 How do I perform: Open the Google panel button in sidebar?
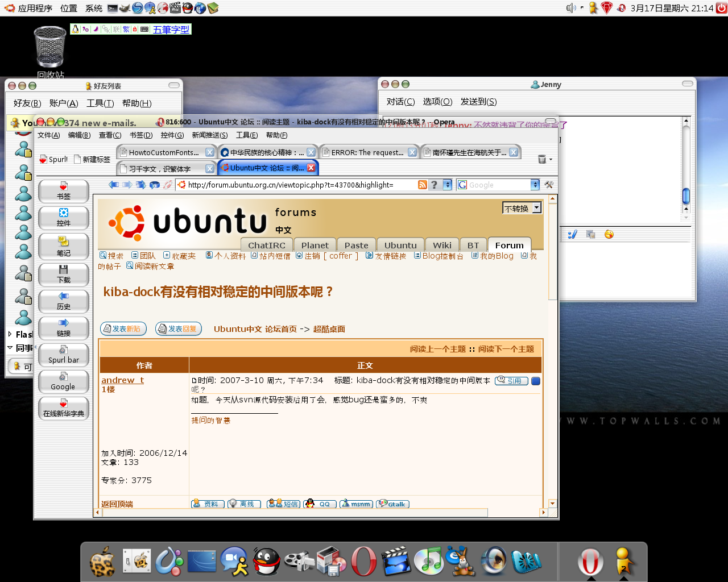click(64, 381)
